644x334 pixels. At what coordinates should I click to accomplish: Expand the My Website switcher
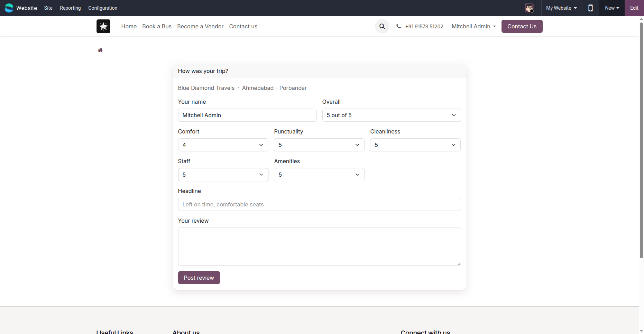tap(561, 8)
